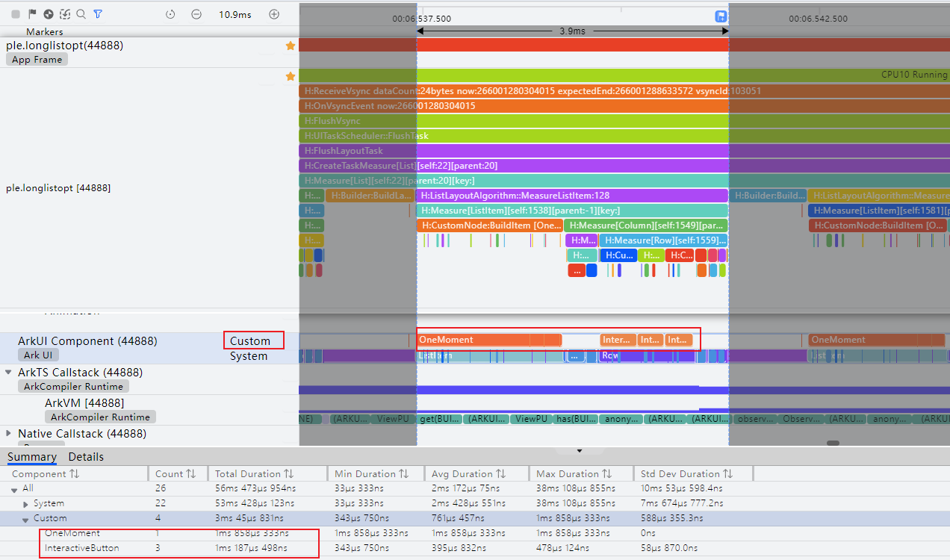Select the H:FlushLayoutTask slice
Image resolution: width=950 pixels, height=560 pixels.
[624, 151]
